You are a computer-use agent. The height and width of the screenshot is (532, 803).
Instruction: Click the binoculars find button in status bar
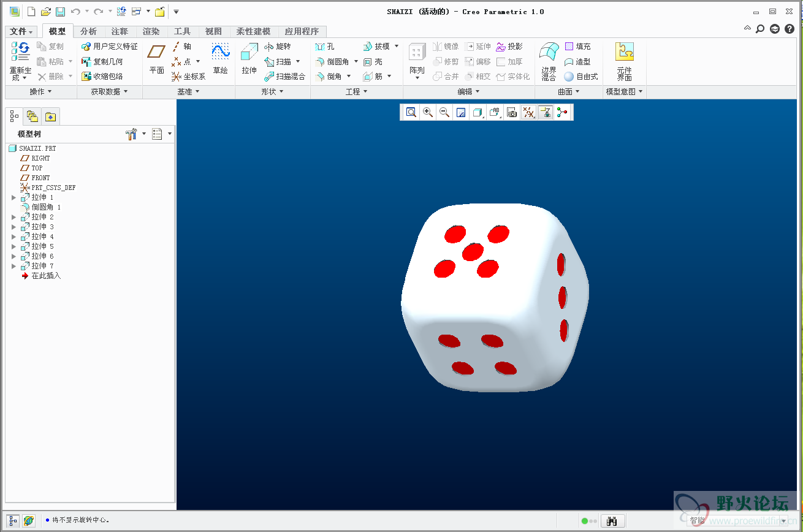coord(612,521)
